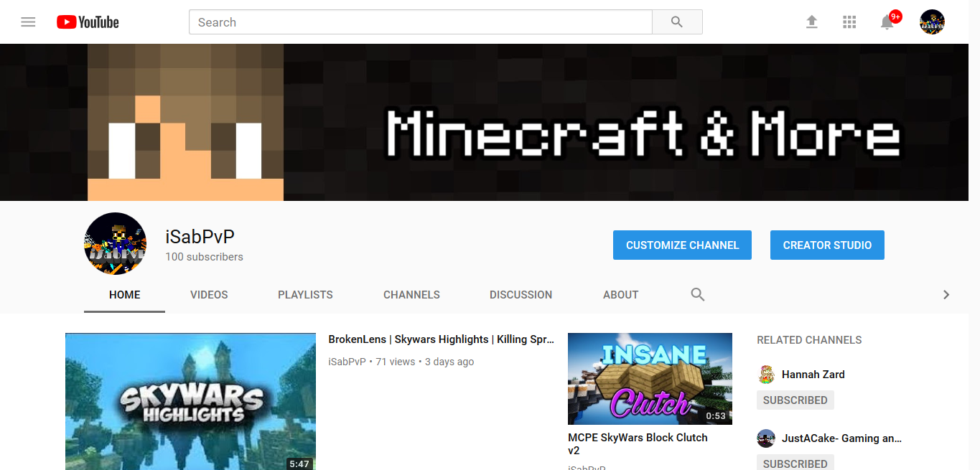Viewport: 980px width, 470px height.
Task: Play Insane Clutch video thumbnail
Action: [650, 379]
